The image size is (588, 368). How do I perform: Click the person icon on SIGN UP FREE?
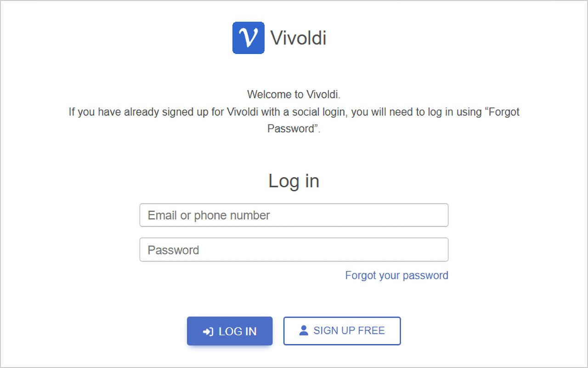pyautogui.click(x=303, y=330)
